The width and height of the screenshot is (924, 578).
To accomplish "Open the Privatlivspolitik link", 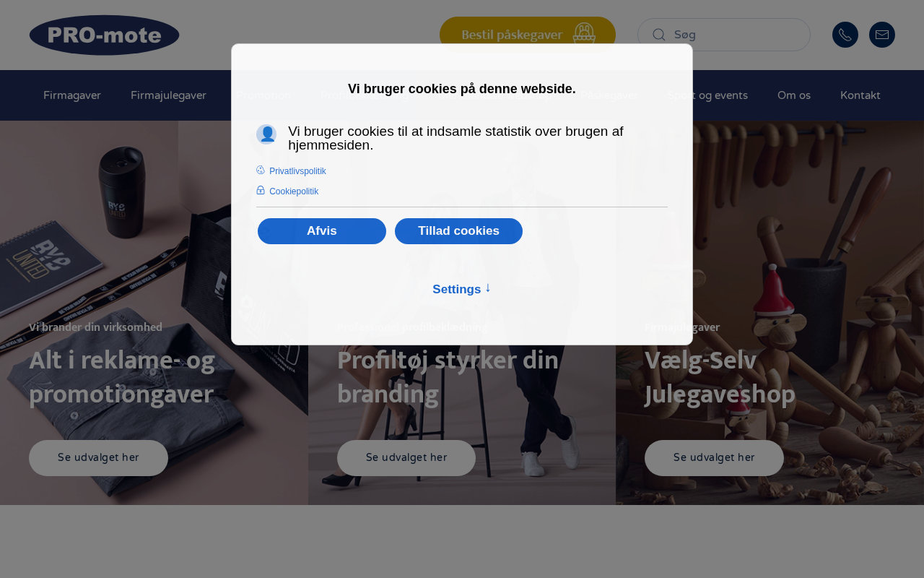I will click(297, 171).
